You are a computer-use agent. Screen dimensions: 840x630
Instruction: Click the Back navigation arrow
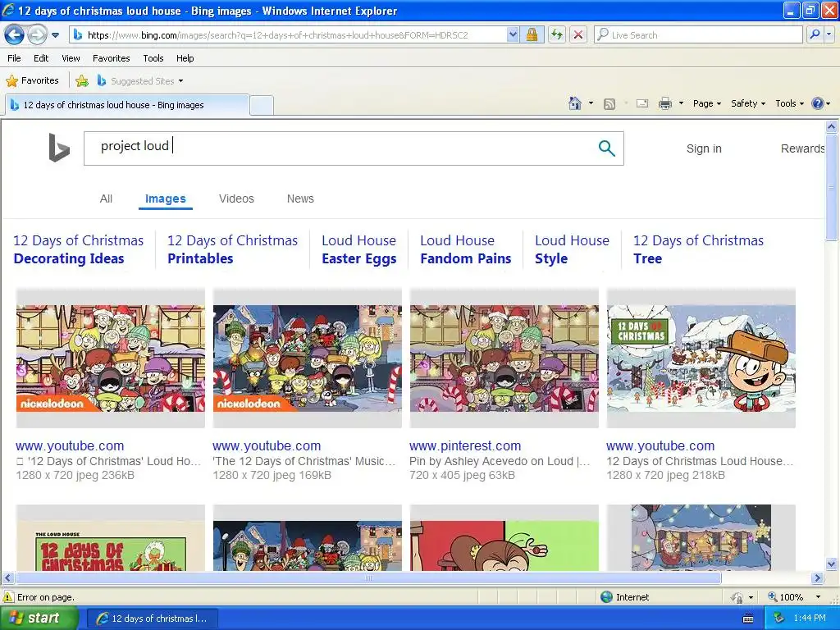[x=15, y=35]
